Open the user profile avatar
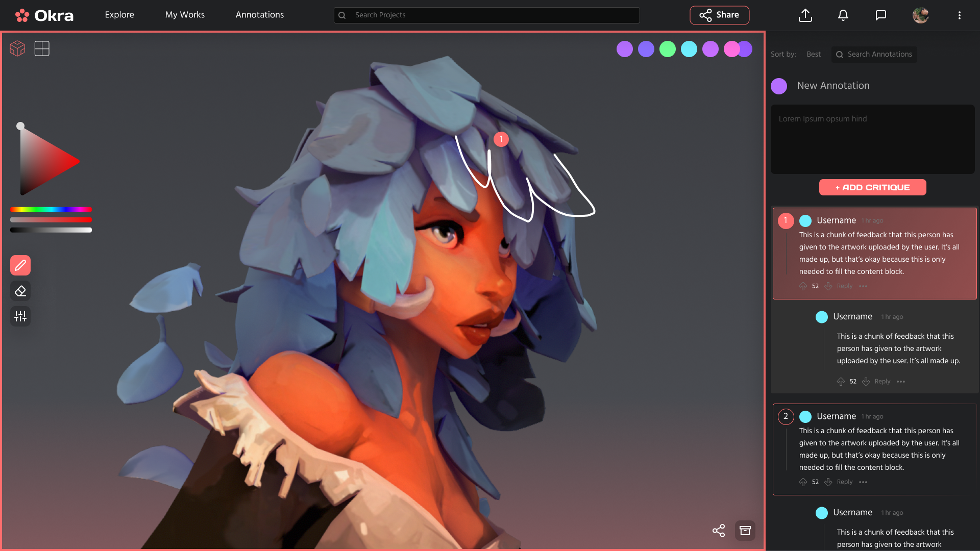This screenshot has width=980, height=551. coord(921,15)
